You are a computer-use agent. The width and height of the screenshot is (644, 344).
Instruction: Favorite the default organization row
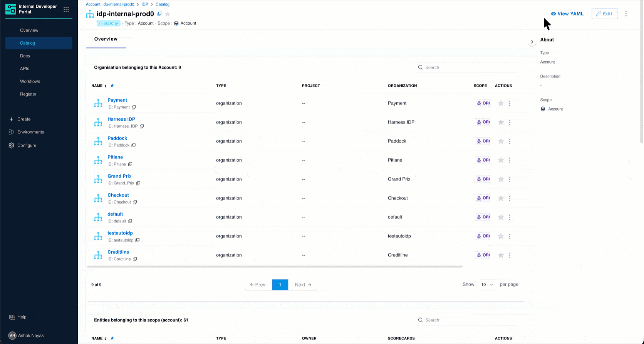tap(501, 217)
